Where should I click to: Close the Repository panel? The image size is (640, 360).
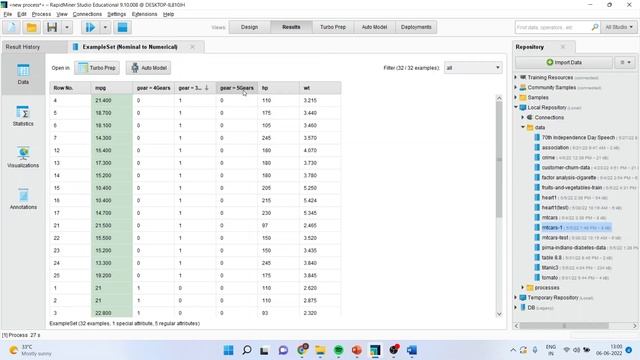click(563, 47)
